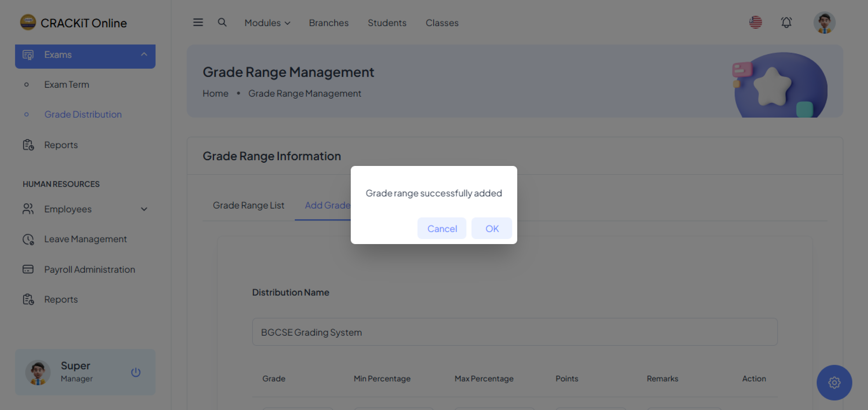The image size is (868, 410).
Task: Click the Leave Management clock icon
Action: [x=28, y=239]
